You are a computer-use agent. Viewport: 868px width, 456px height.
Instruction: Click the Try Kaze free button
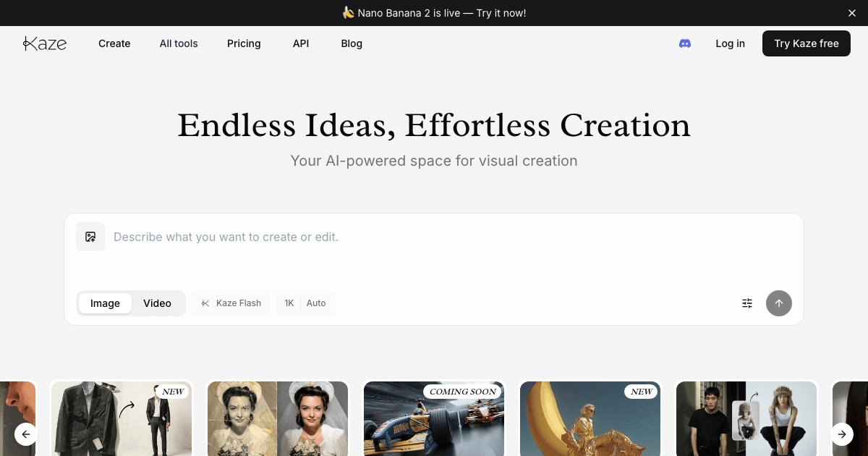point(807,43)
